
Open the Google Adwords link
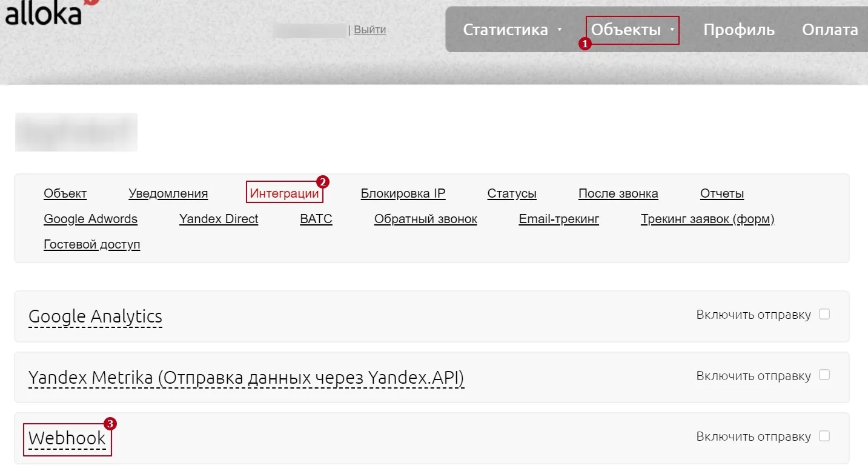pos(90,219)
